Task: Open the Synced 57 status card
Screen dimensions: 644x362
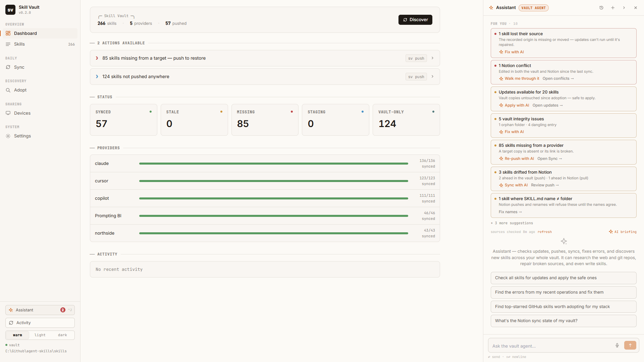Action: pos(123,120)
